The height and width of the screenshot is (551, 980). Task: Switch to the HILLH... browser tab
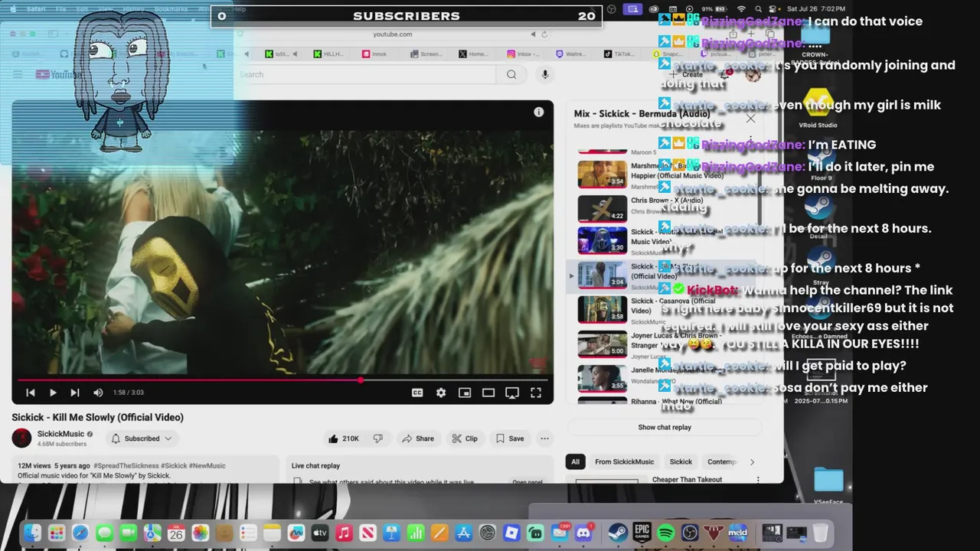(x=328, y=54)
